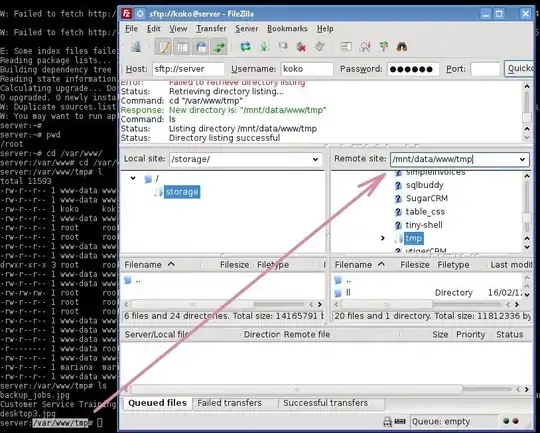Image resolution: width=540 pixels, height=433 pixels.
Task: Open the Site Manager icon
Action: click(x=136, y=47)
